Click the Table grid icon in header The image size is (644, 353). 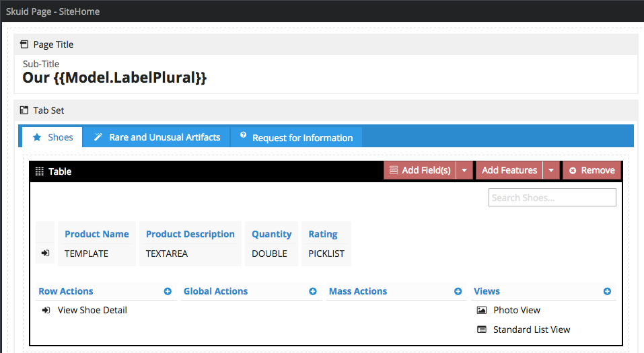coord(40,171)
